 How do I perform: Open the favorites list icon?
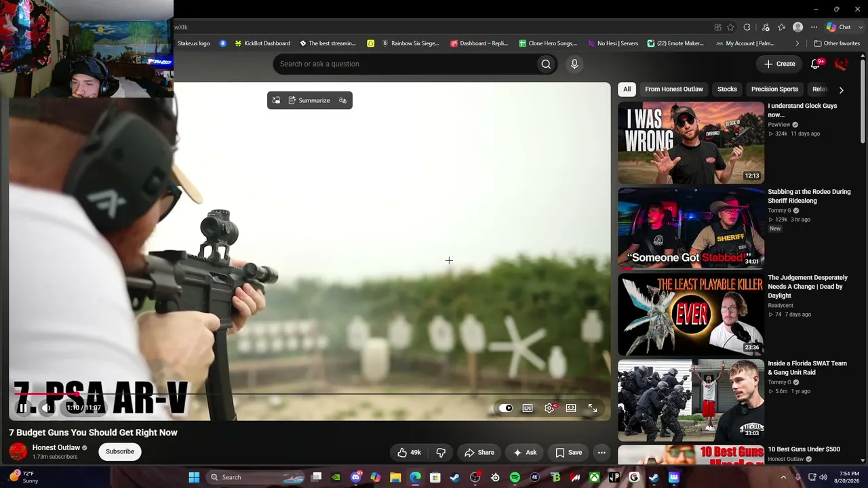click(x=781, y=27)
